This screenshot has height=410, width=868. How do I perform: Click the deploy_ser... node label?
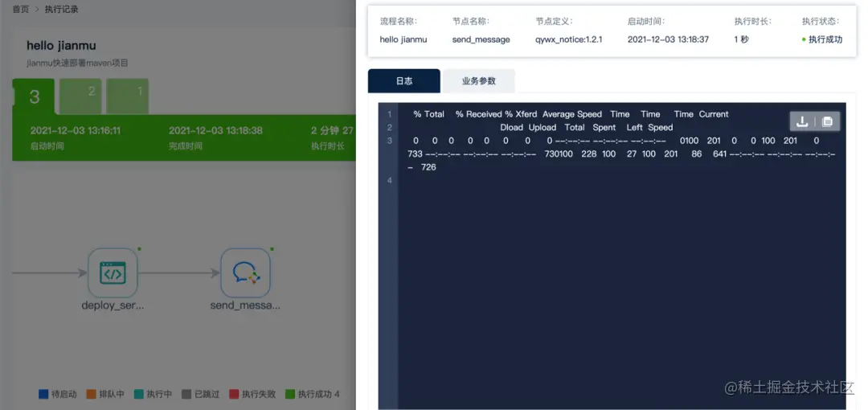[113, 305]
